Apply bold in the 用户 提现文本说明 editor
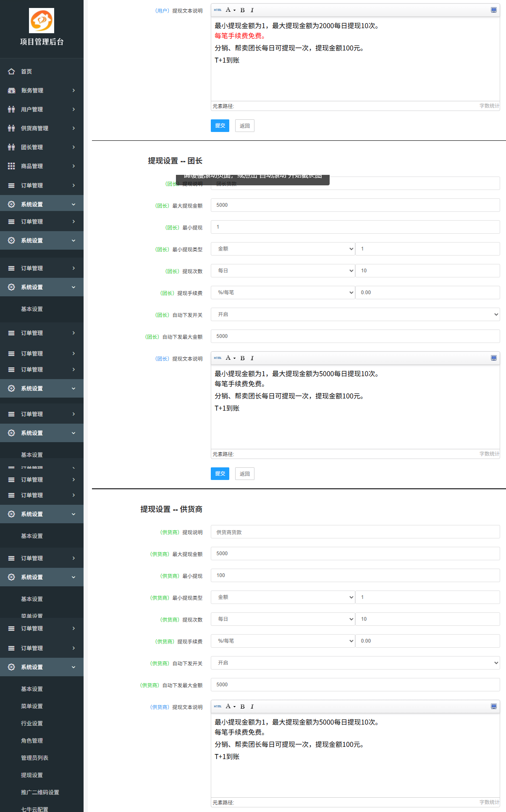 coord(242,10)
